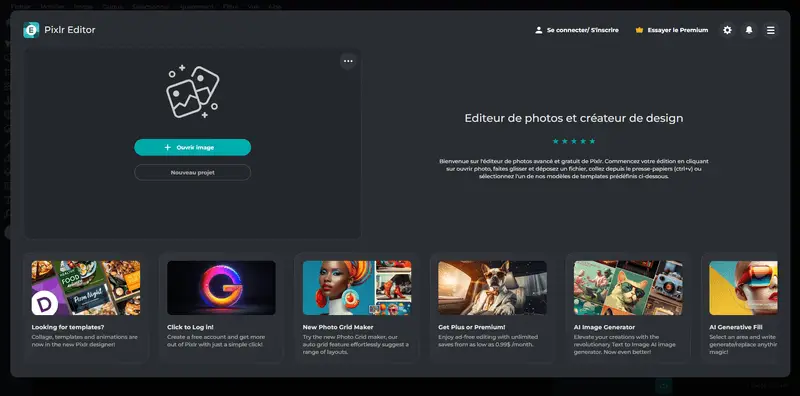Click the 'New Photo Grid Maker' title
This screenshot has height=396, width=800.
click(338, 327)
